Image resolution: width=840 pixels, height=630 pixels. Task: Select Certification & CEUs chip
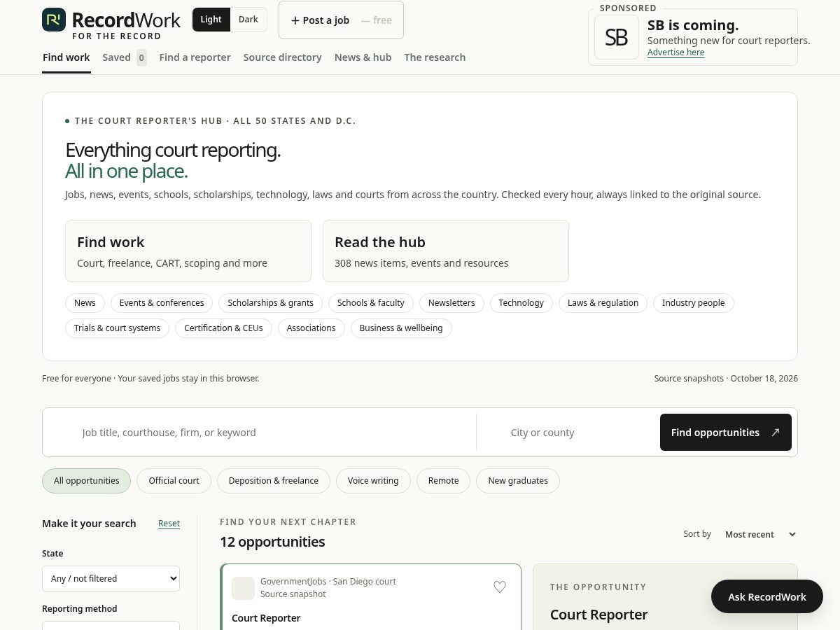pyautogui.click(x=223, y=328)
